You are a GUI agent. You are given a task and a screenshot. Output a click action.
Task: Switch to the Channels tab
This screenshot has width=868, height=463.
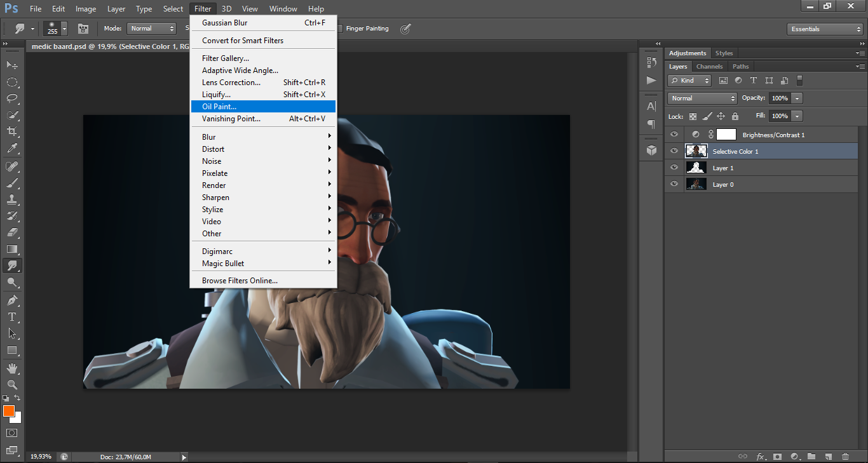point(709,66)
